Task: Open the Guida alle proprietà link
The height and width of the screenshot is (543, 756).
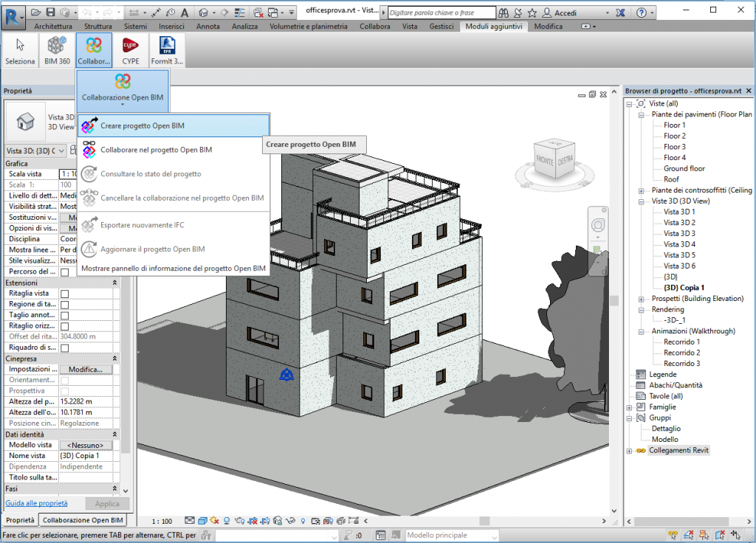Action: [x=36, y=503]
